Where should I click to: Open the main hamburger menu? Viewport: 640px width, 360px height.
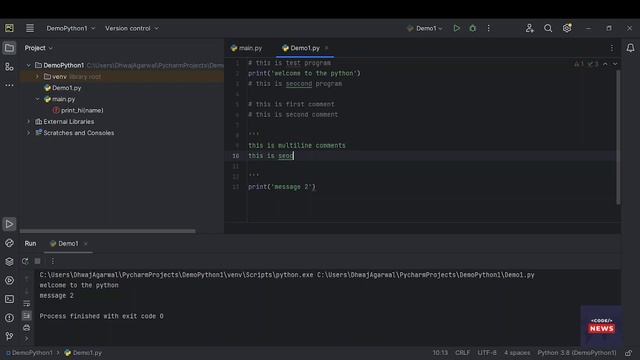[x=30, y=28]
